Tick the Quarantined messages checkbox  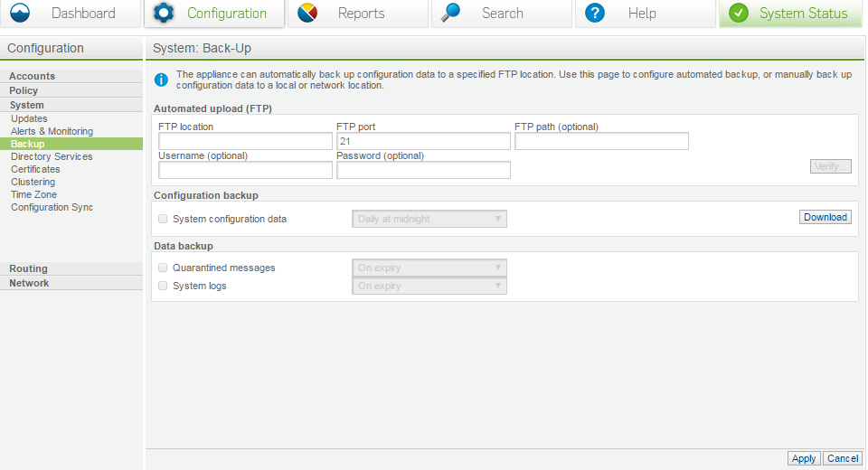coord(163,268)
